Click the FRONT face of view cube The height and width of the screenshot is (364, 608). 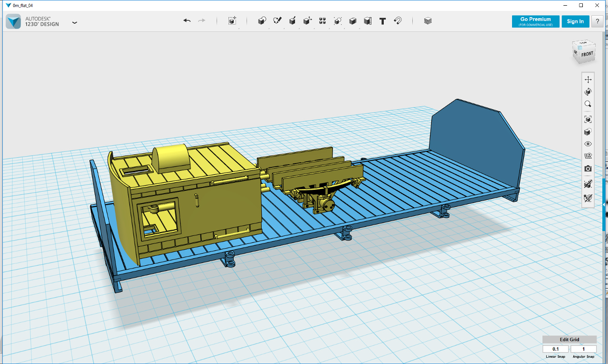point(587,54)
